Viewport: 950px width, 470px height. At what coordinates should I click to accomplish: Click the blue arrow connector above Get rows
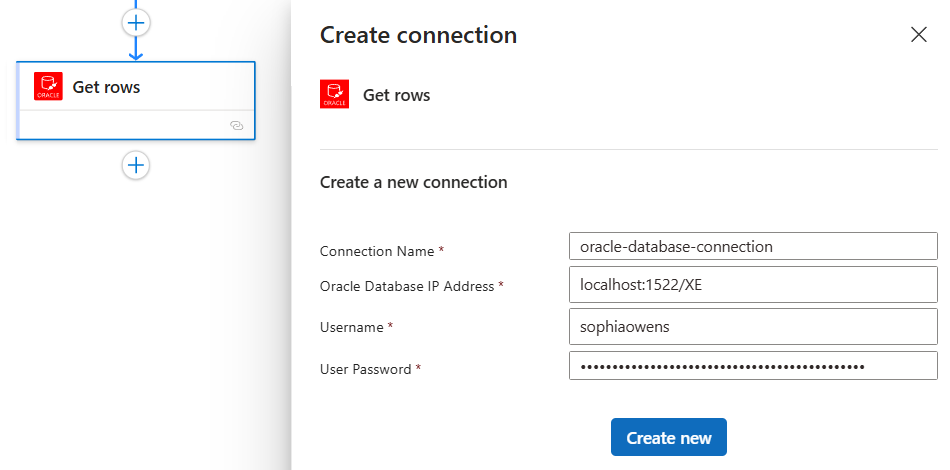pyautogui.click(x=136, y=48)
